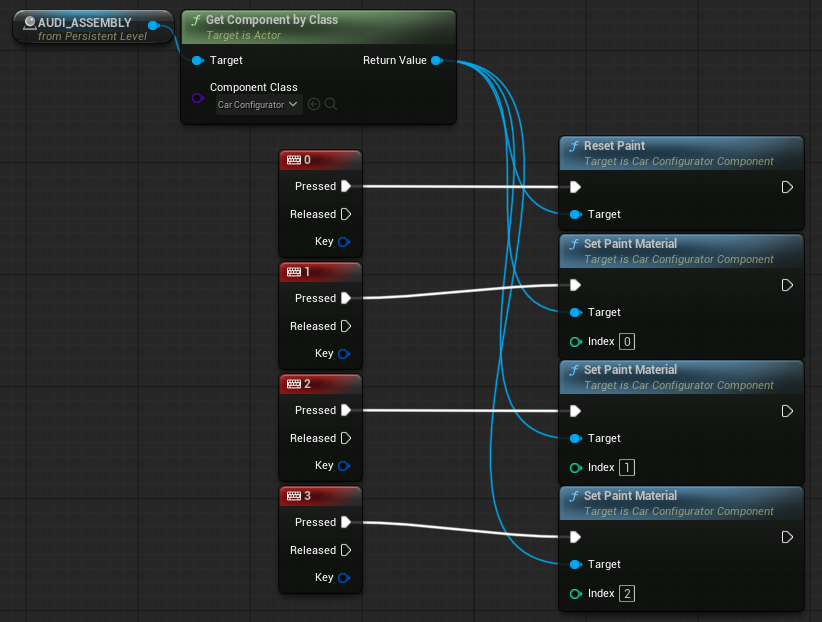Click the Index pin with value 2
Screen dimensions: 822x622
pos(576,594)
